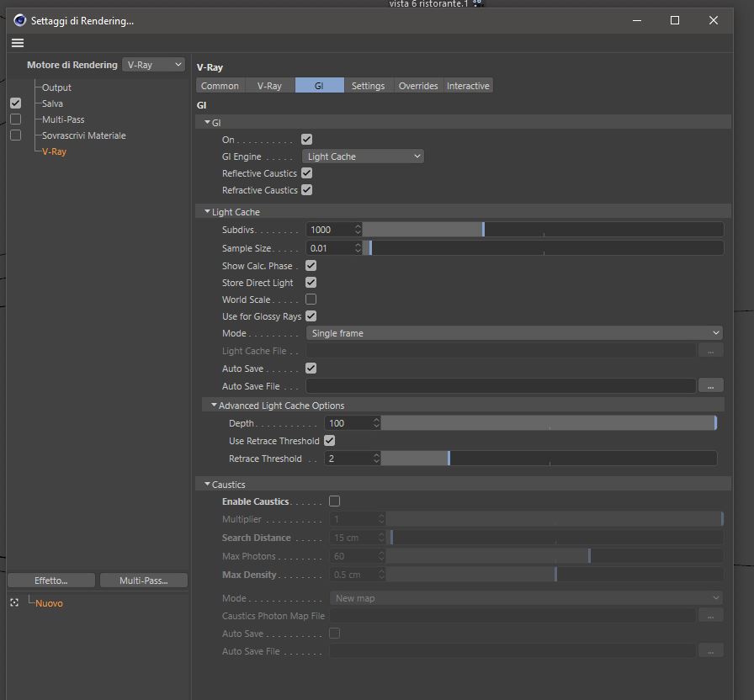Toggle the Salva checkbox

click(15, 103)
